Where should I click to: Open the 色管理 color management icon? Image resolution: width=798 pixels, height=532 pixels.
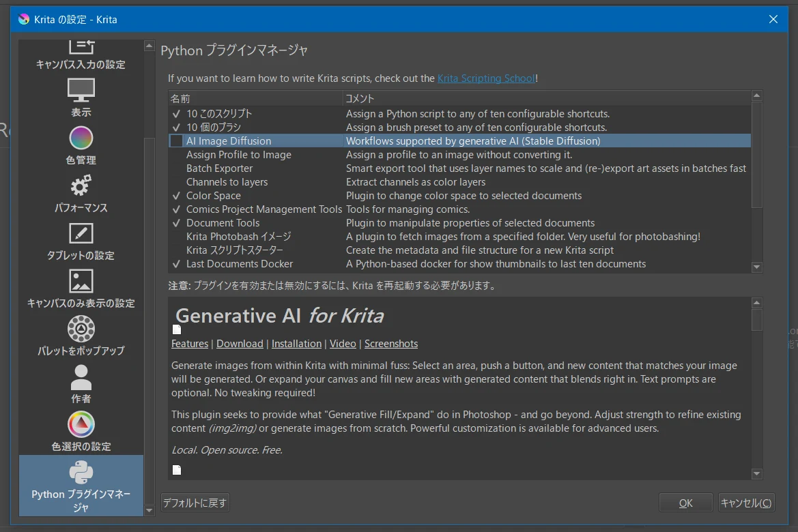click(x=81, y=138)
